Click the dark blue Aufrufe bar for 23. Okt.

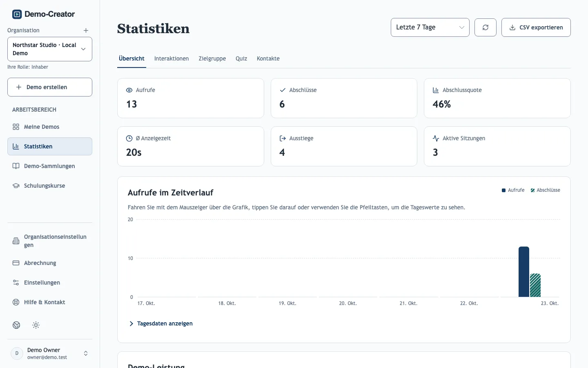tap(524, 272)
